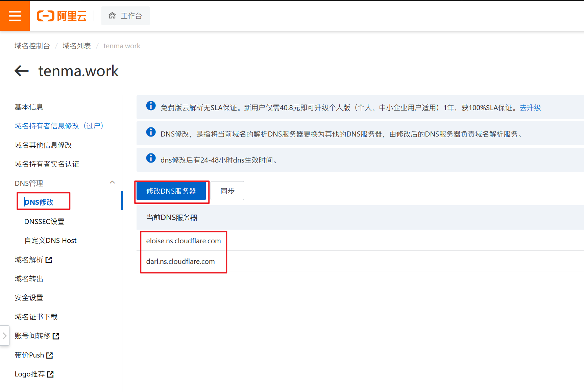Open DNSSEC设置 menu item

pyautogui.click(x=44, y=222)
